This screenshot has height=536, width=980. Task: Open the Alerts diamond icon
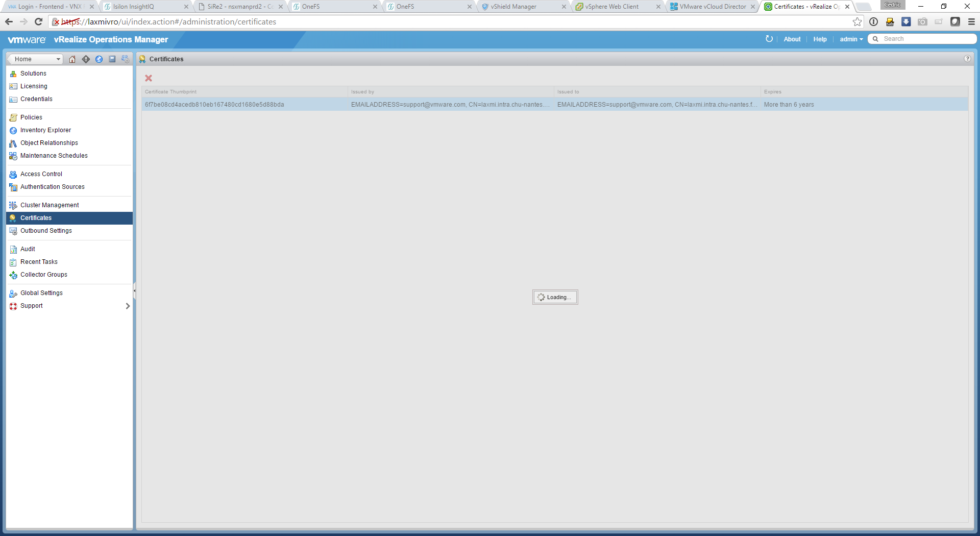point(86,59)
